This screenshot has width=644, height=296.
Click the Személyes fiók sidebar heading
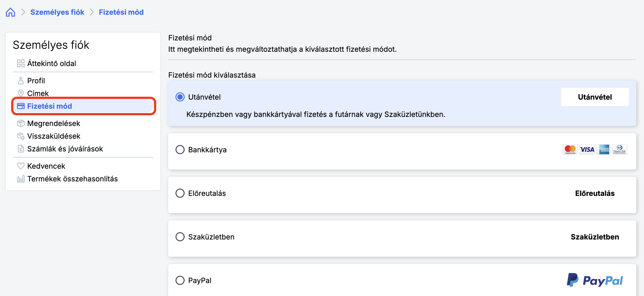pyautogui.click(x=51, y=45)
